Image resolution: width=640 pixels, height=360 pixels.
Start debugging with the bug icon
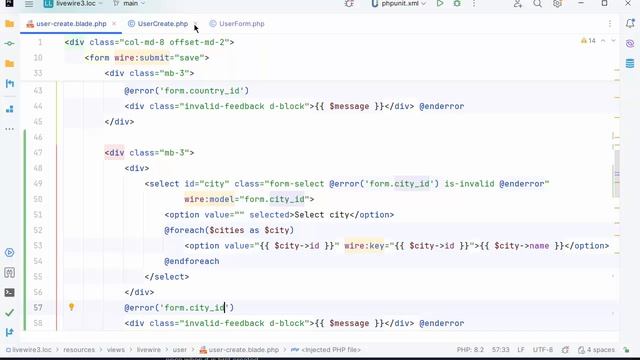click(x=457, y=4)
